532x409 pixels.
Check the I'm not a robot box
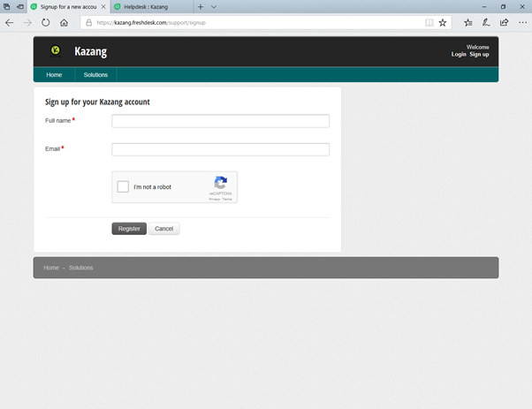(123, 186)
